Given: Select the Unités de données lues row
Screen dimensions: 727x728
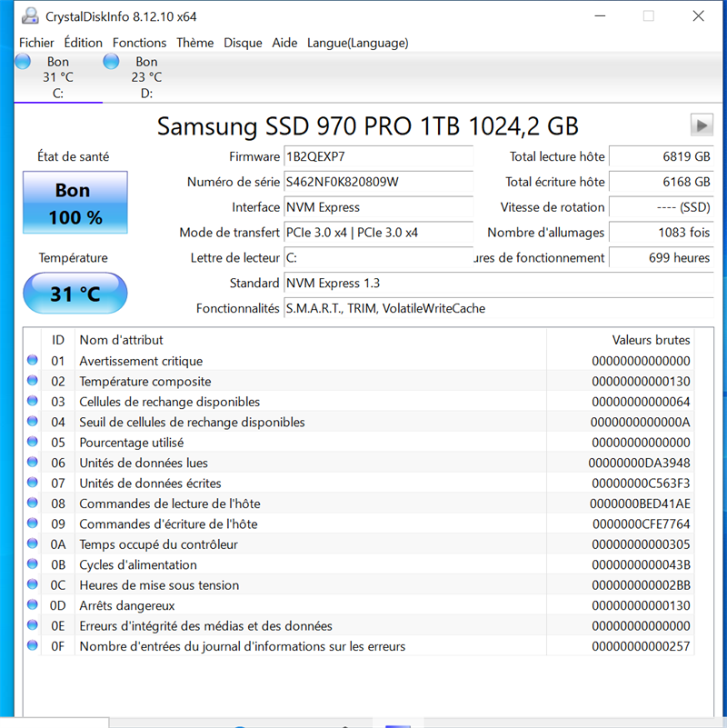Looking at the screenshot, I should tap(359, 463).
